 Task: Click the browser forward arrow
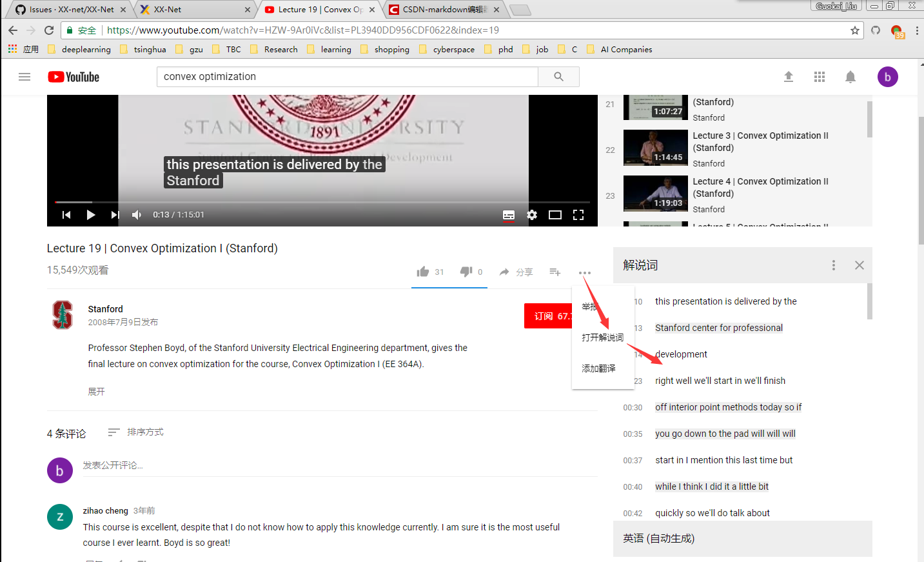[31, 30]
